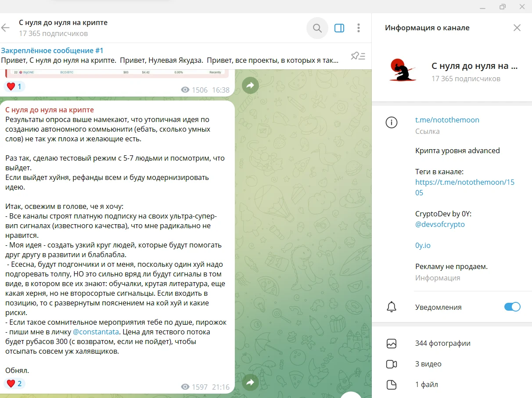The width and height of the screenshot is (532, 398).
Task: Open the channel tags link /1505
Action: click(464, 188)
